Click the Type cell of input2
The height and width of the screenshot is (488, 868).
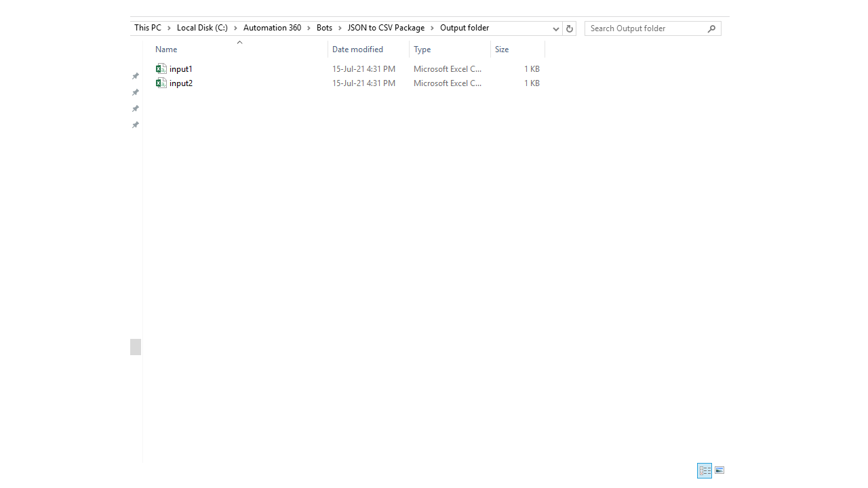click(448, 83)
